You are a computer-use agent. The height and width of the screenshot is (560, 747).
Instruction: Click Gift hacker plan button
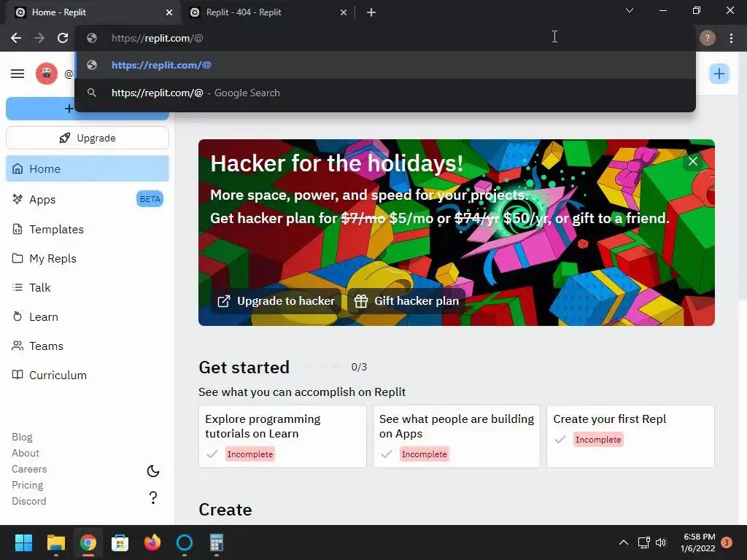tap(406, 301)
